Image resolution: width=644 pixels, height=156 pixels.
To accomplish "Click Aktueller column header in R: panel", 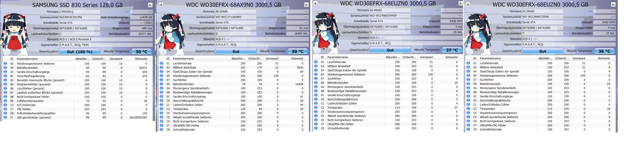I will click(393, 57).
